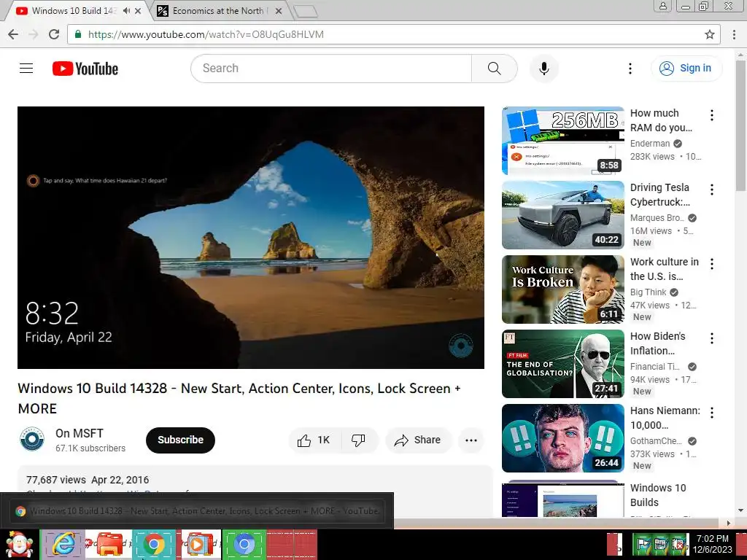
Task: Open Work Culture Is Broken thumbnail
Action: pos(562,289)
